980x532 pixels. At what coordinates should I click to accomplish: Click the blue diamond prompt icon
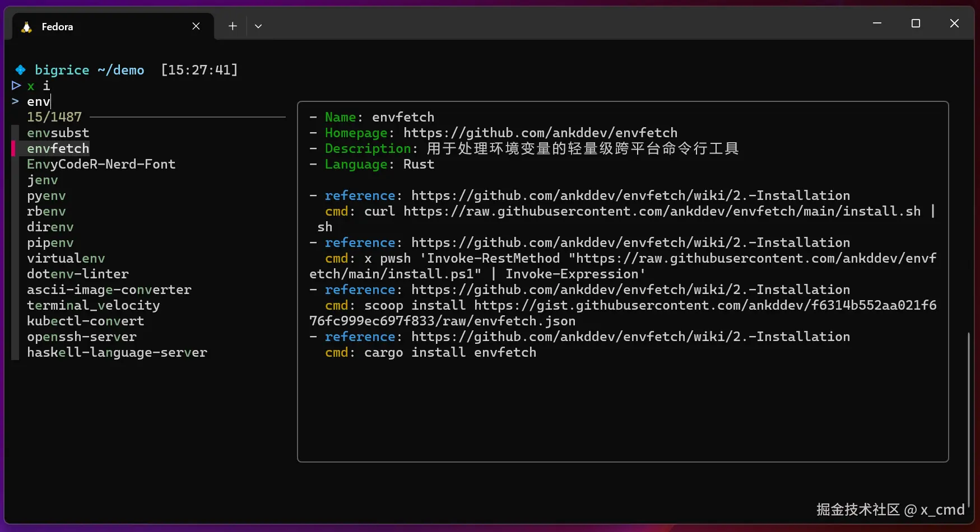pyautogui.click(x=21, y=70)
